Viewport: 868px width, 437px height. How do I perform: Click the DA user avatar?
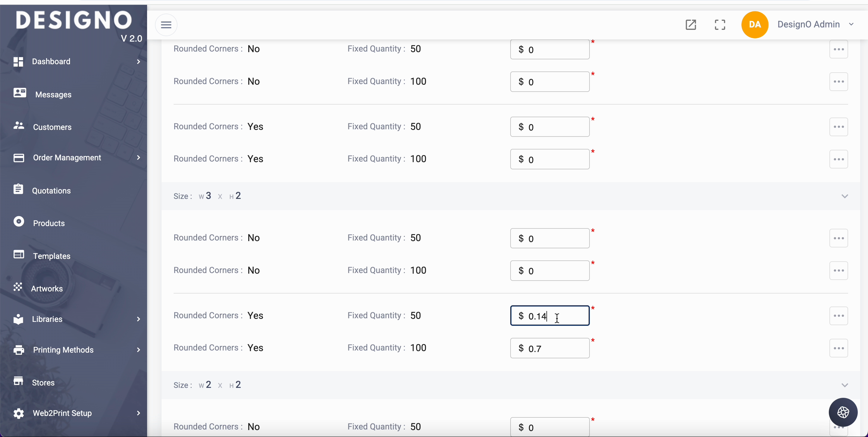pos(755,25)
